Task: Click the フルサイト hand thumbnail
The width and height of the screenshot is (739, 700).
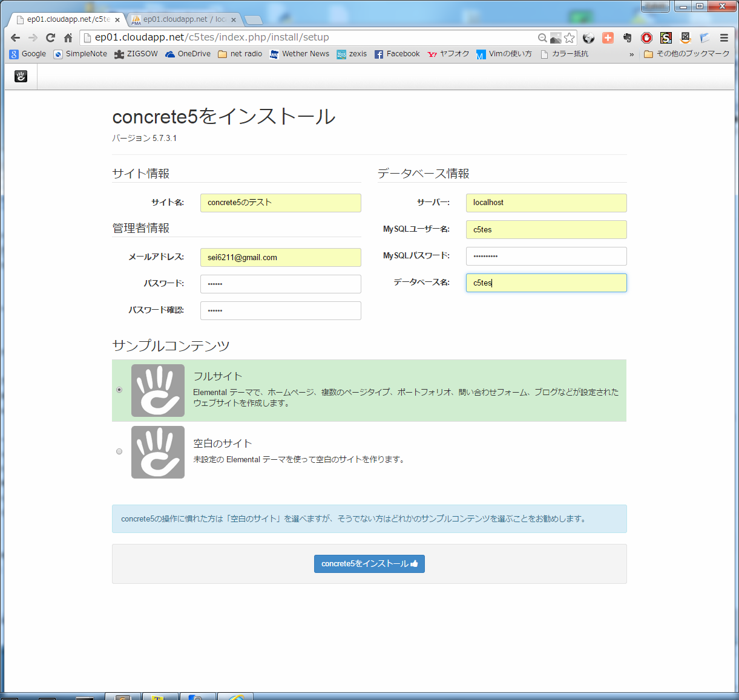Action: click(158, 390)
